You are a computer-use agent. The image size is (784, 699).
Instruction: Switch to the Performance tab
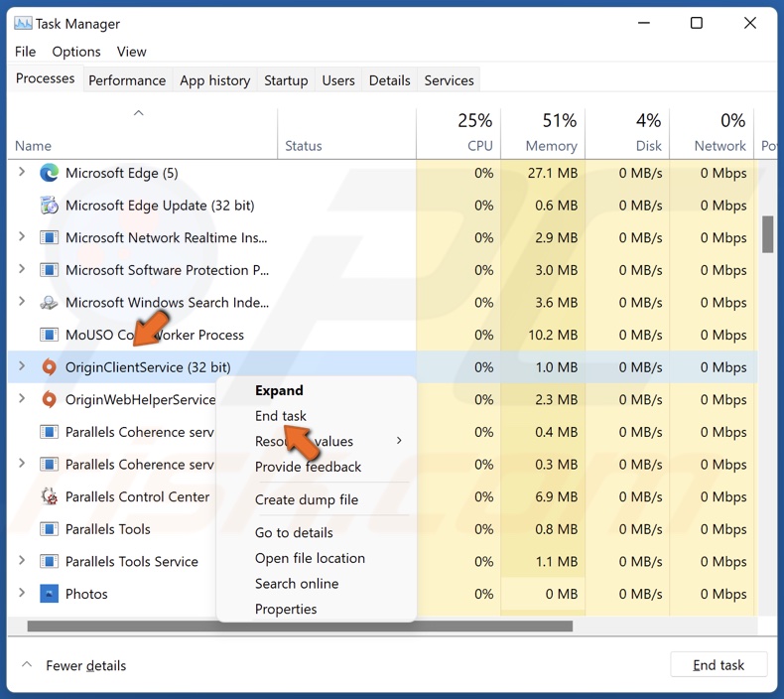(x=127, y=80)
